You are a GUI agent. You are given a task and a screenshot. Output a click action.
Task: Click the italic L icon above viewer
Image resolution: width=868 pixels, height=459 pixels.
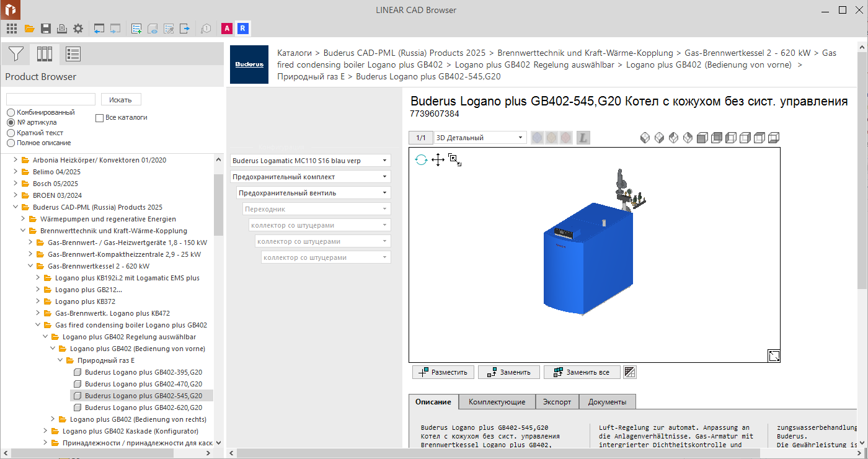tap(583, 138)
